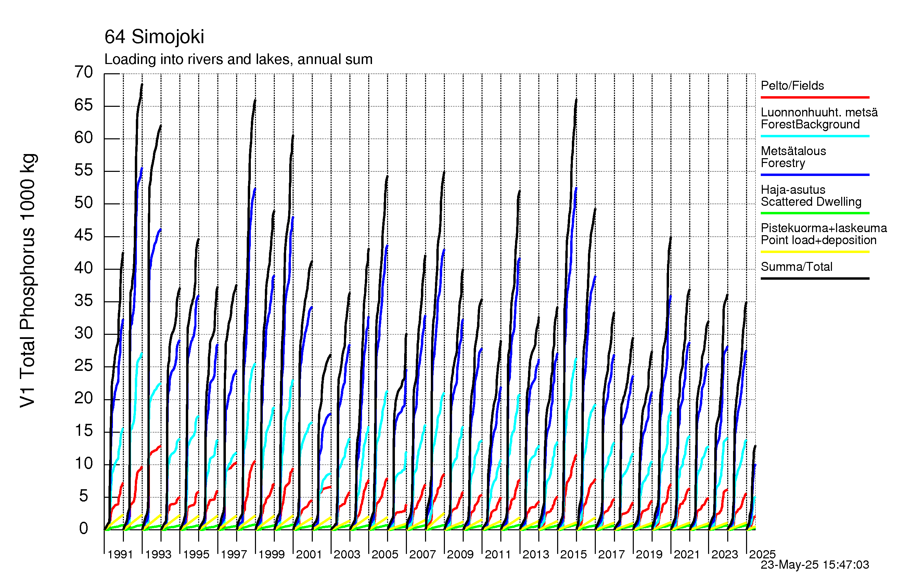Click the 'Pelto/Fields' legend label

[792, 86]
